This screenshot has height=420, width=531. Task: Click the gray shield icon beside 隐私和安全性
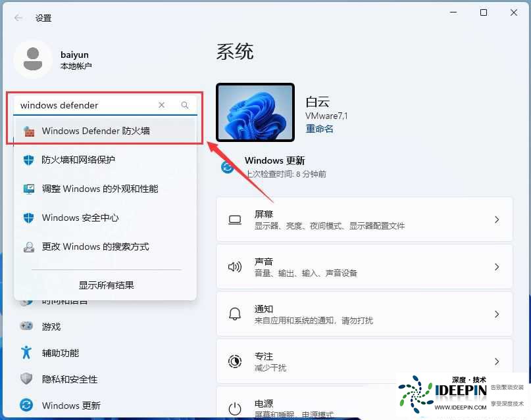coord(26,379)
